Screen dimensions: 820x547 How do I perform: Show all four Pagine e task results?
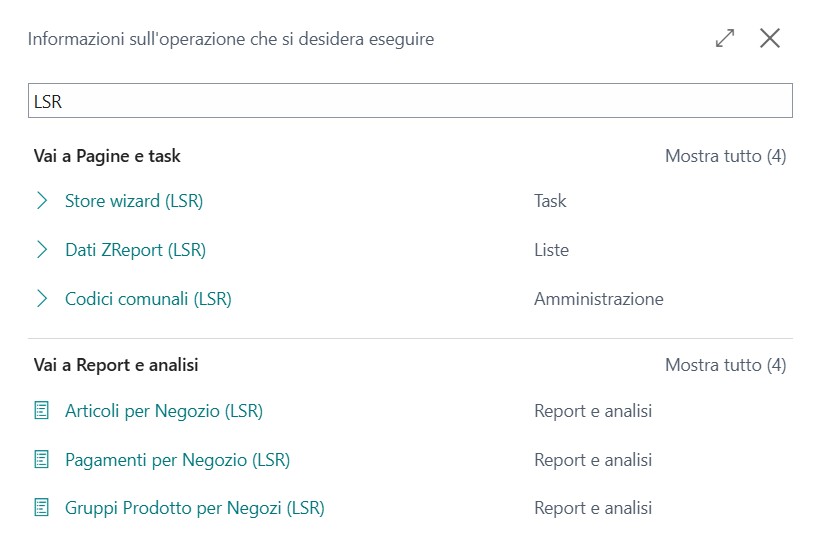(725, 156)
